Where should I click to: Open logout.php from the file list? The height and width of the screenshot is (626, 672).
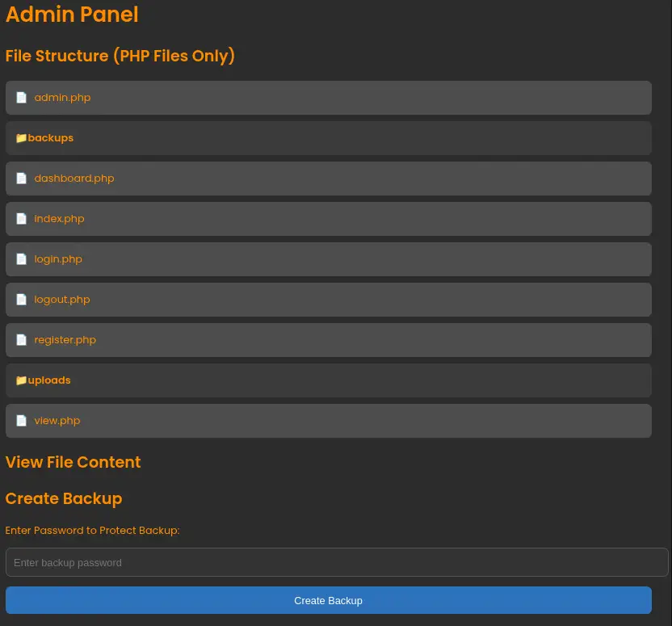[62, 300]
